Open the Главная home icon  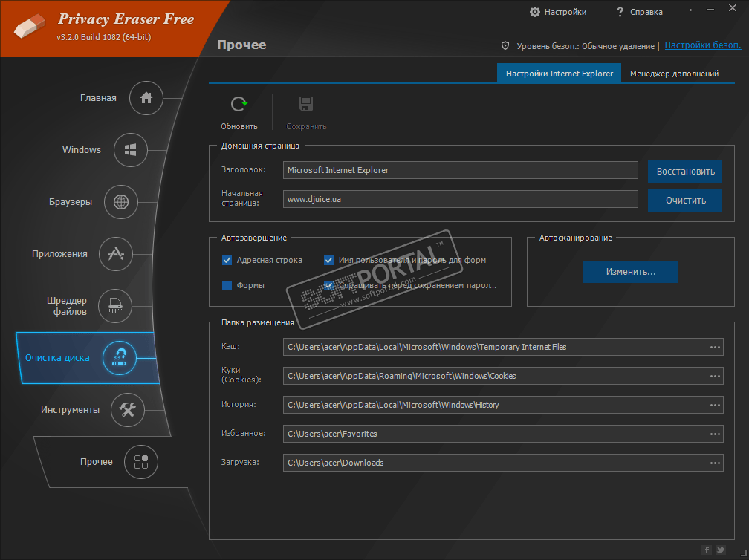pos(146,98)
